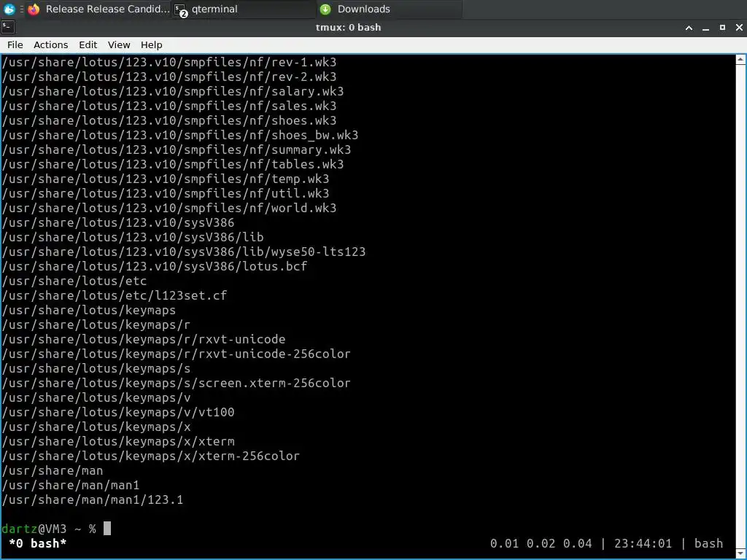Click the line ending in nf/tables.wk3
This screenshot has width=747, height=560.
(172, 164)
